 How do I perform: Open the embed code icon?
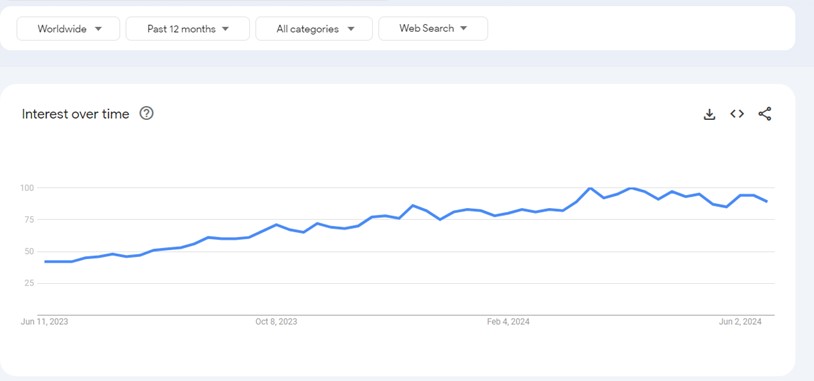click(737, 114)
